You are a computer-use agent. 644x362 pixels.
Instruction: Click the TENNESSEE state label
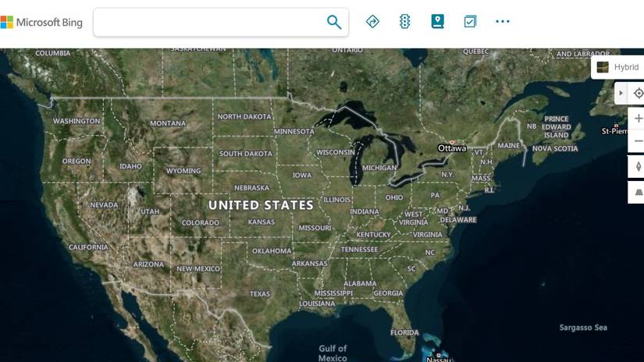pyautogui.click(x=359, y=249)
